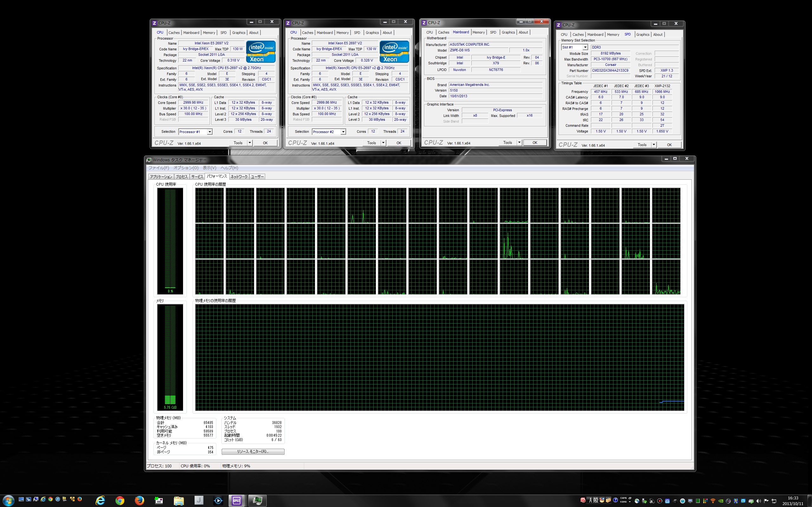Image resolution: width=812 pixels, height=507 pixels.
Task: Click the CPU-Z taskbar icon
Action: click(x=237, y=501)
